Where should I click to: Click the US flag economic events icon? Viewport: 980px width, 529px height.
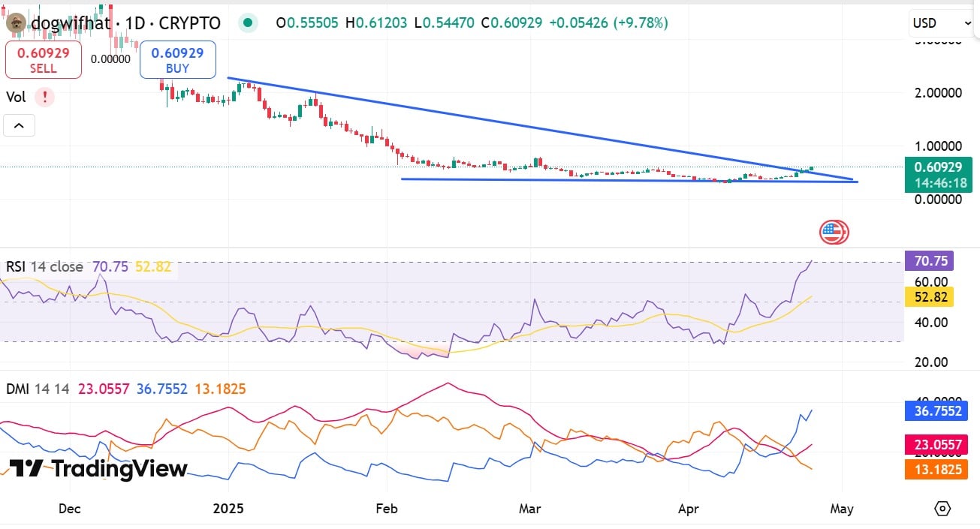click(833, 232)
